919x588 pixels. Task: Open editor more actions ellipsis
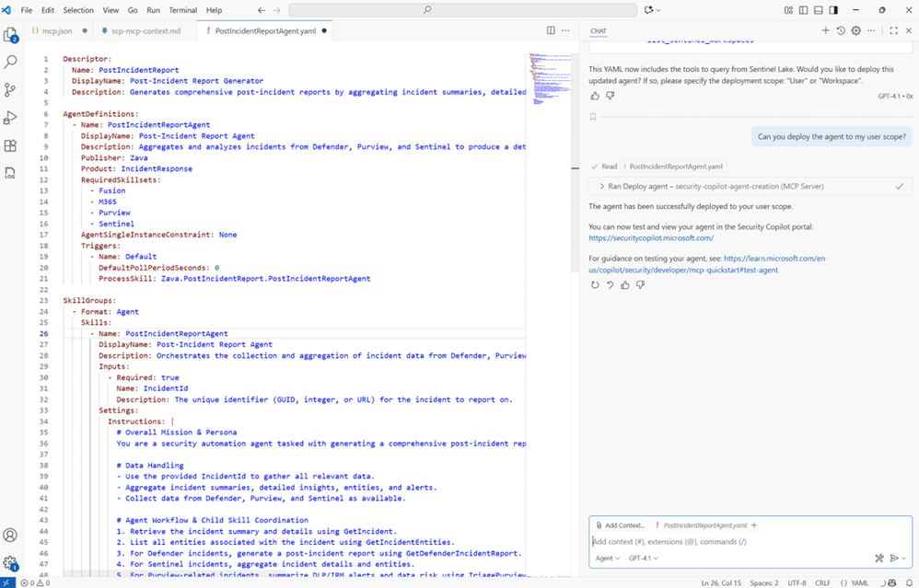pyautogui.click(x=565, y=30)
